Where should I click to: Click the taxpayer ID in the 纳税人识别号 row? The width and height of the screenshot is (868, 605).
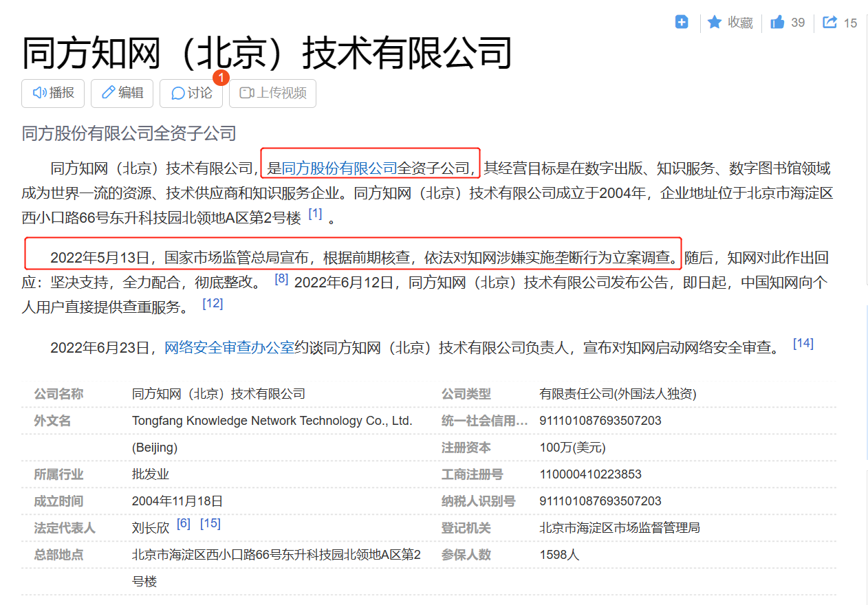tap(601, 501)
